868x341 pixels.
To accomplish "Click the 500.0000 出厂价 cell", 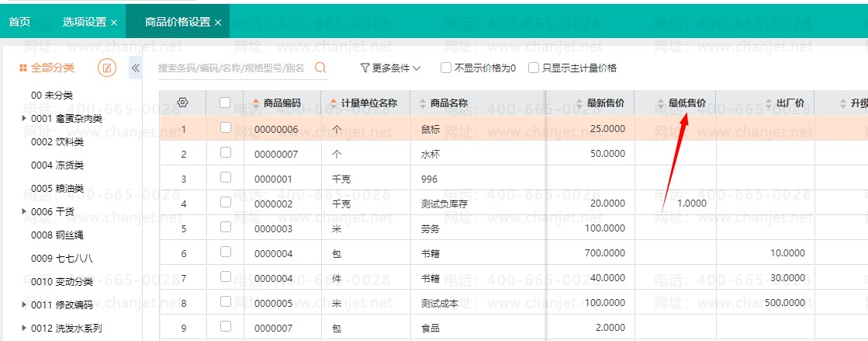I will tap(785, 303).
